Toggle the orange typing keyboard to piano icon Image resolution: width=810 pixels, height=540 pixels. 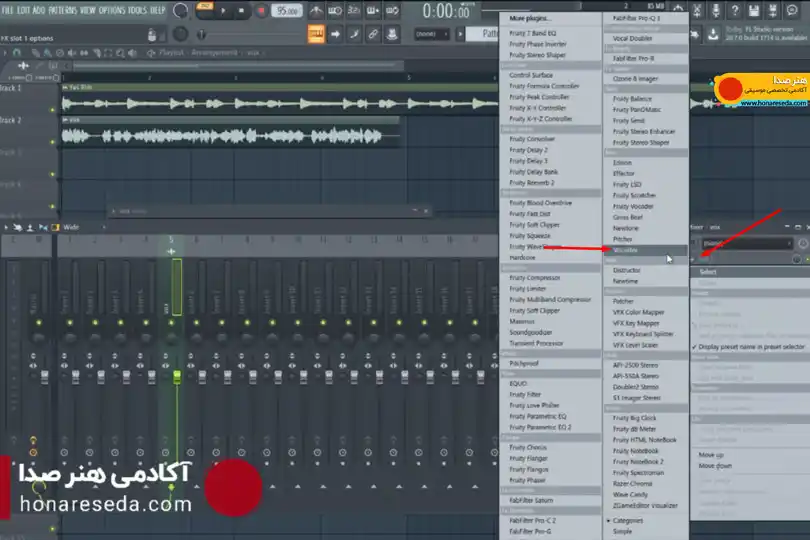click(316, 35)
